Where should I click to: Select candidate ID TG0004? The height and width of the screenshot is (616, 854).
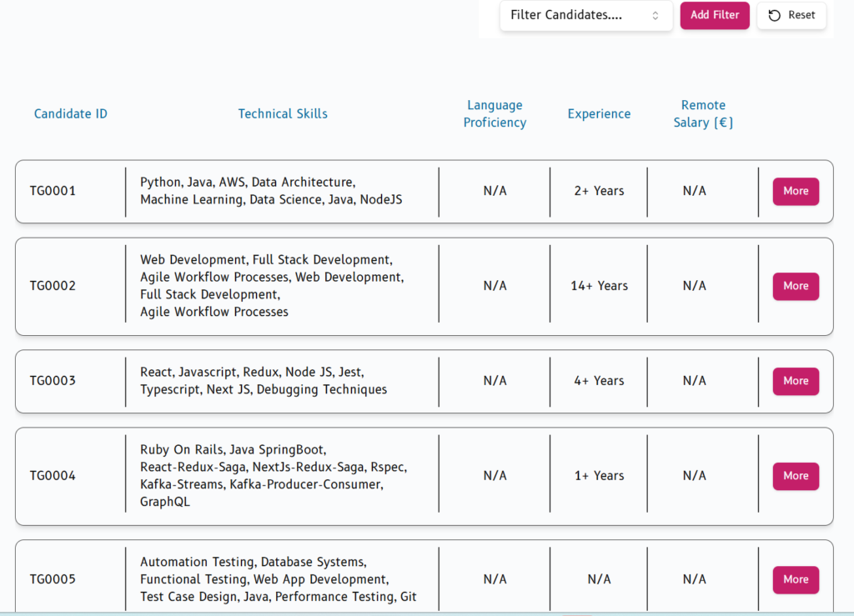(x=53, y=476)
